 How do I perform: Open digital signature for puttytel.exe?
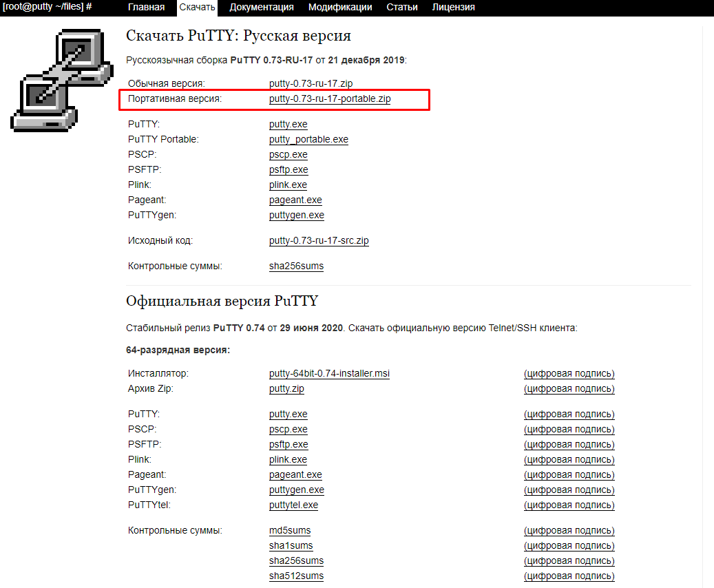pyautogui.click(x=569, y=505)
